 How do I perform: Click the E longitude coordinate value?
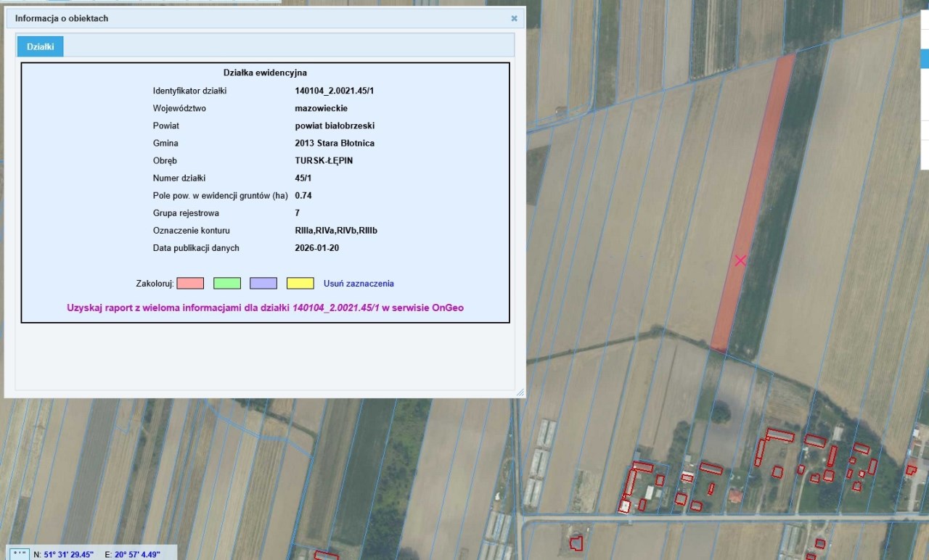point(136,554)
